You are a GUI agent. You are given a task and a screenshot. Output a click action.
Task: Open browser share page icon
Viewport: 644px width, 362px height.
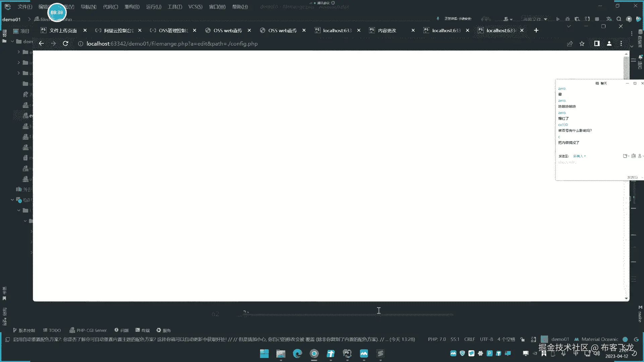pyautogui.click(x=570, y=44)
